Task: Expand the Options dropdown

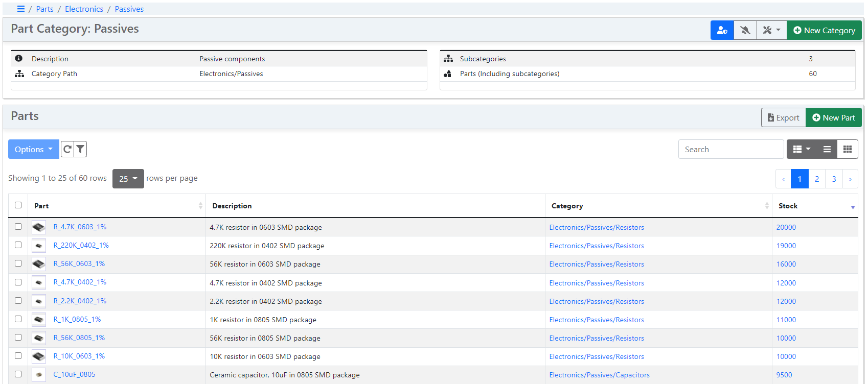Action: coord(33,149)
